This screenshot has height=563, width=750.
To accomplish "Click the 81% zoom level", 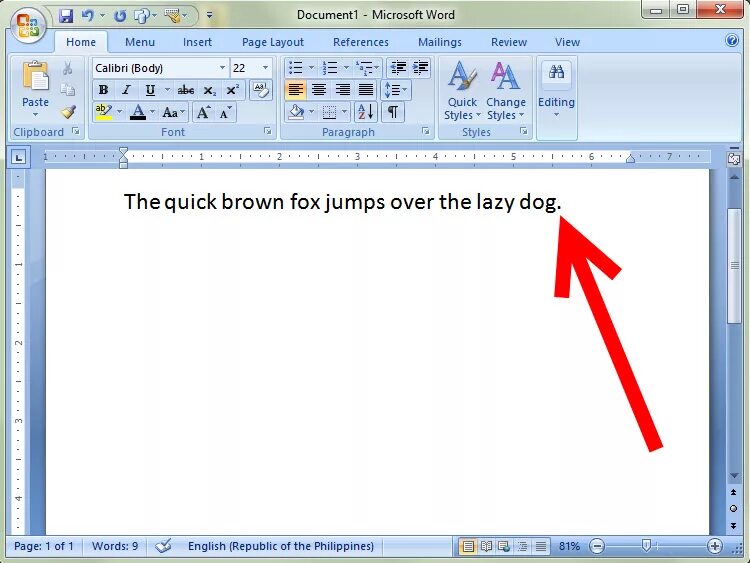I will [x=569, y=546].
